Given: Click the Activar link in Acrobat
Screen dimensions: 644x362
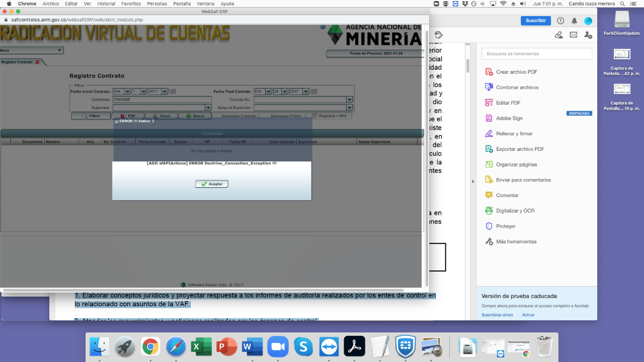Looking at the screenshot, I should 528,315.
